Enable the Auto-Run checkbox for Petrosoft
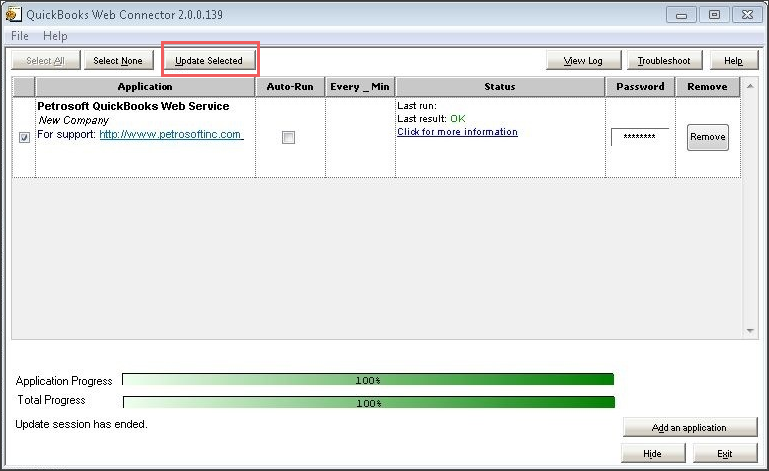The width and height of the screenshot is (769, 471). pos(289,137)
